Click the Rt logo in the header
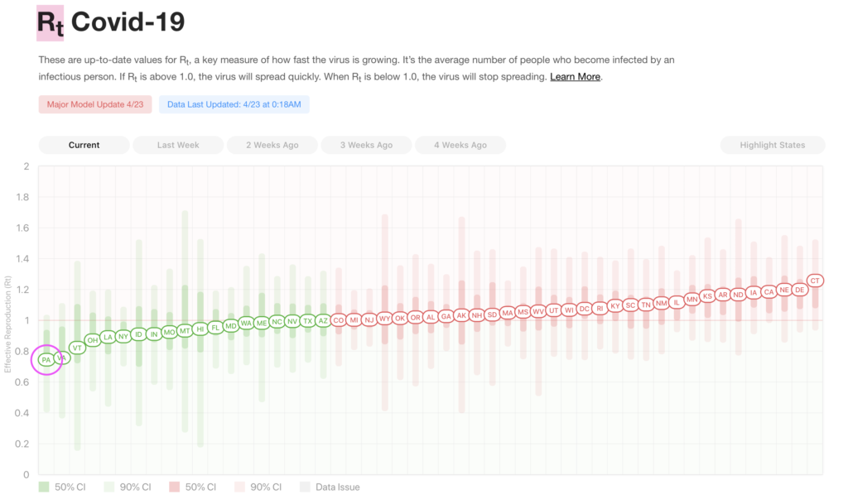This screenshot has width=848, height=504. tap(50, 22)
